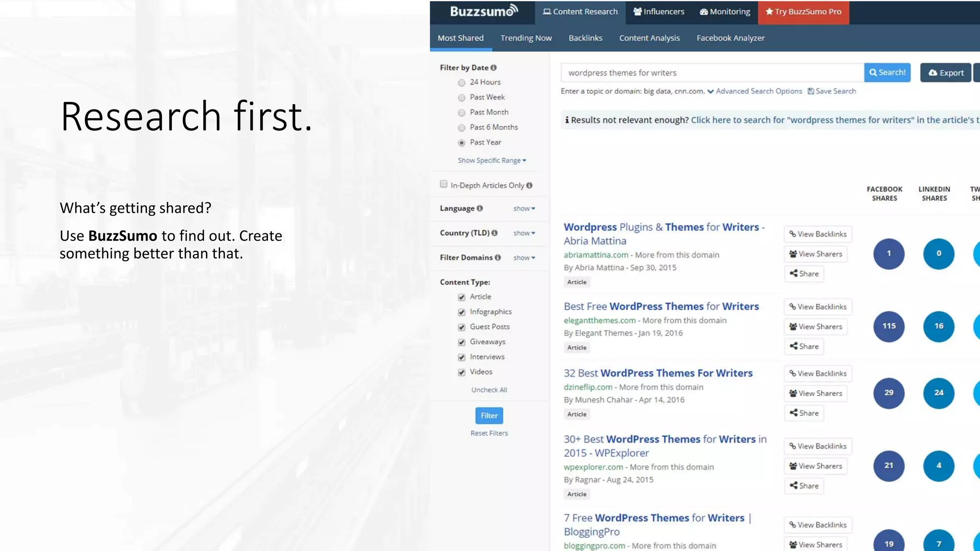View Backlinks for Elegant Themes article

[818, 307]
